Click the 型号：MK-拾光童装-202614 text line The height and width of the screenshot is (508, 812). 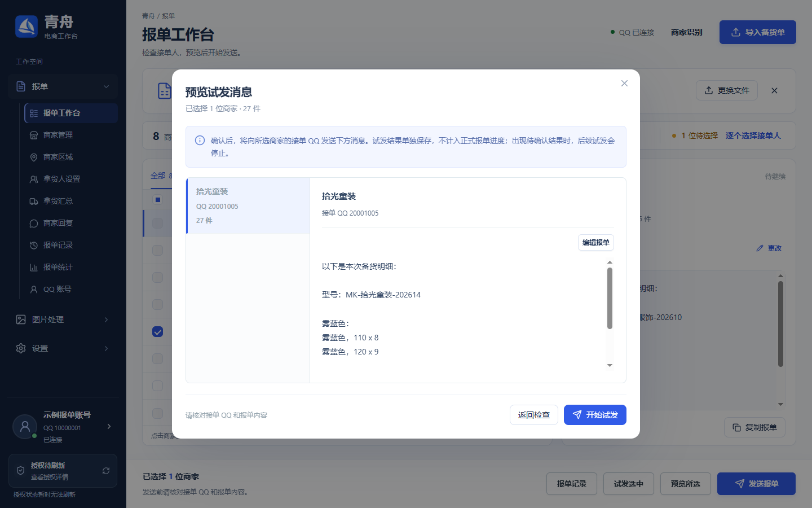pos(371,295)
